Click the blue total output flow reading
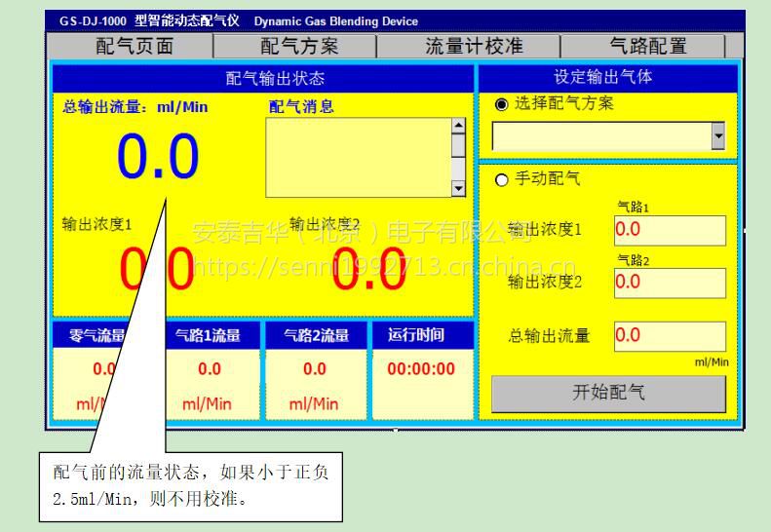The width and height of the screenshot is (771, 532). (x=158, y=156)
